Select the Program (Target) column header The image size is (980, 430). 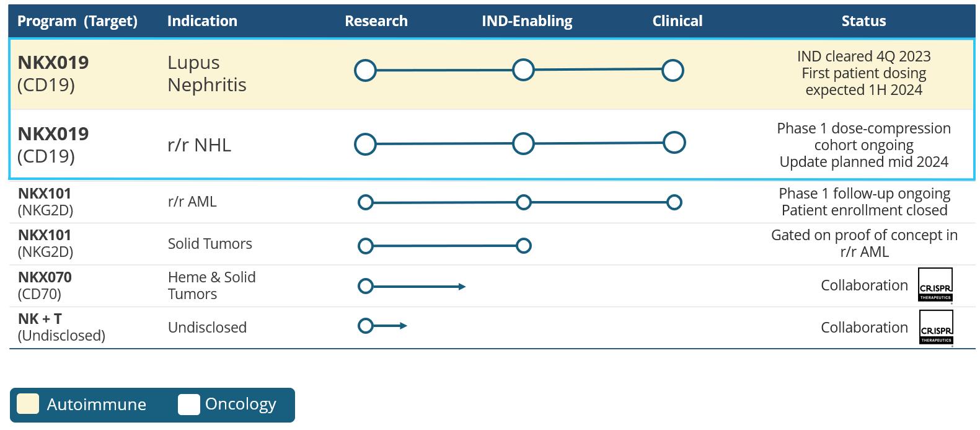pyautogui.click(x=77, y=21)
